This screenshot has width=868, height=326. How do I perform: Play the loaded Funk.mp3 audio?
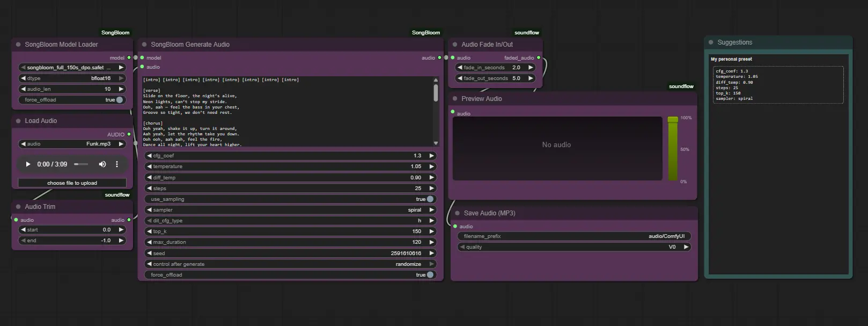tap(28, 164)
